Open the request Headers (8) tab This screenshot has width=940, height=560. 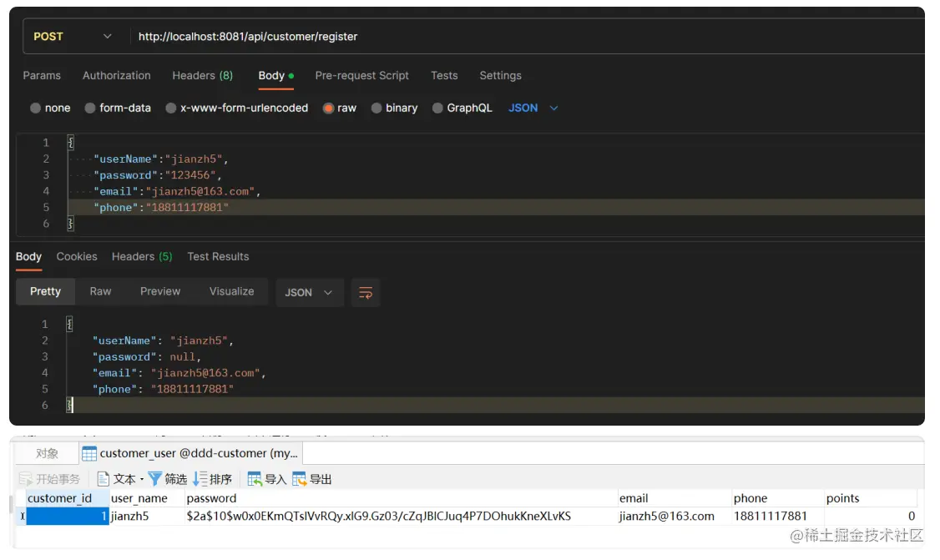pos(203,76)
